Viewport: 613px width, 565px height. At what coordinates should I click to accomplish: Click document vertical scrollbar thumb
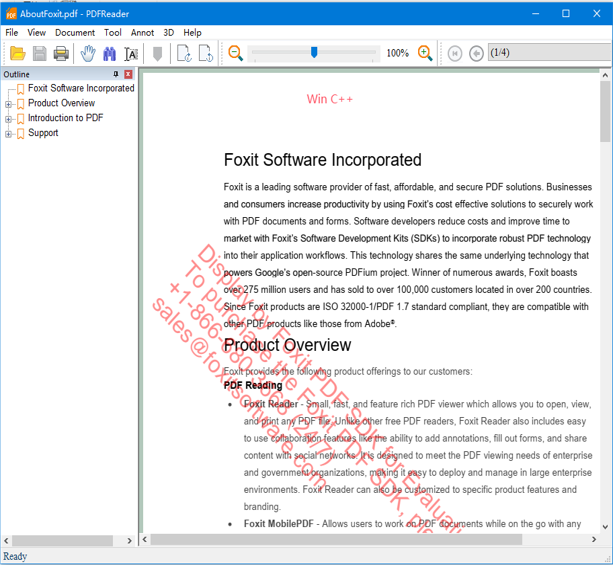click(x=605, y=111)
